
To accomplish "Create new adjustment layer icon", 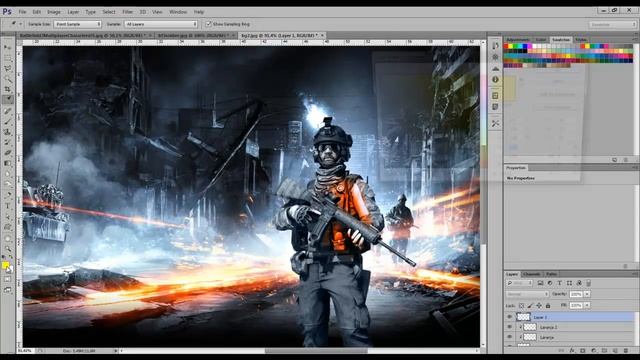I will (594, 351).
